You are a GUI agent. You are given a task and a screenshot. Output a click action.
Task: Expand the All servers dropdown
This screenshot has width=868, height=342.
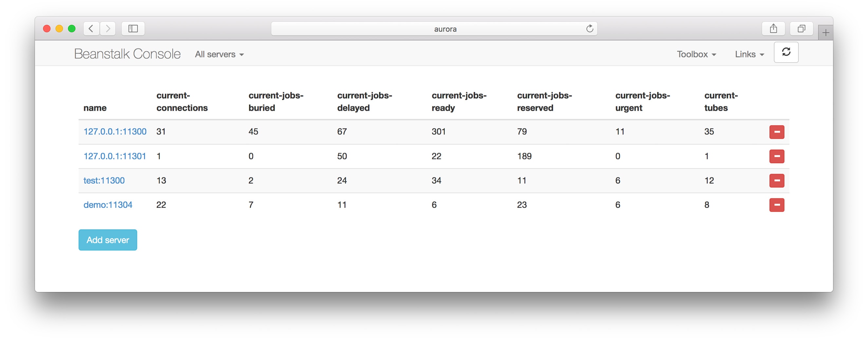[219, 54]
